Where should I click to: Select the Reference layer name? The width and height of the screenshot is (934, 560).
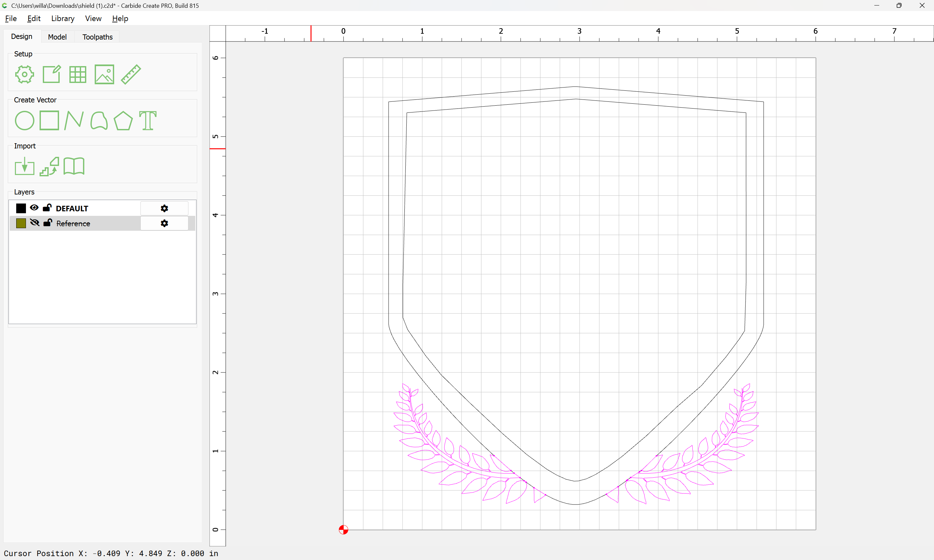73,224
